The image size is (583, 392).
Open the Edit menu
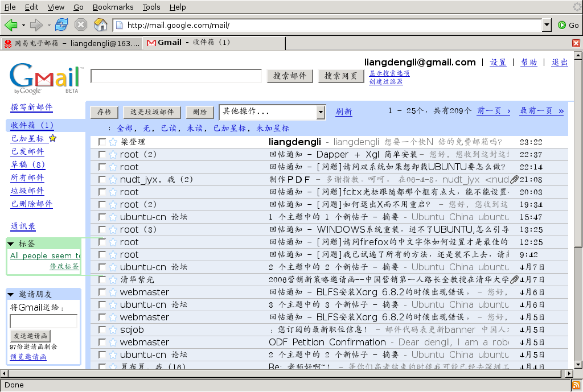click(x=32, y=7)
